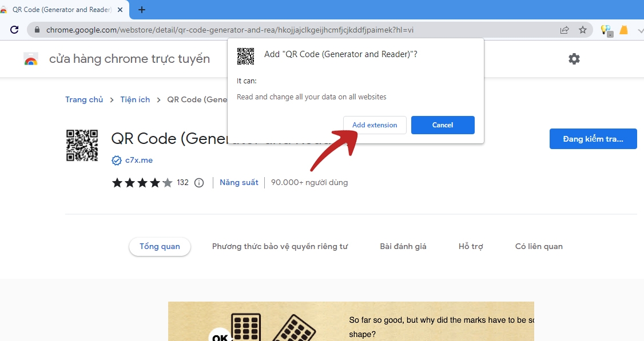644x341 pixels.
Task: Click the cửa hàng chrome trực tuyến title
Action: (x=129, y=59)
